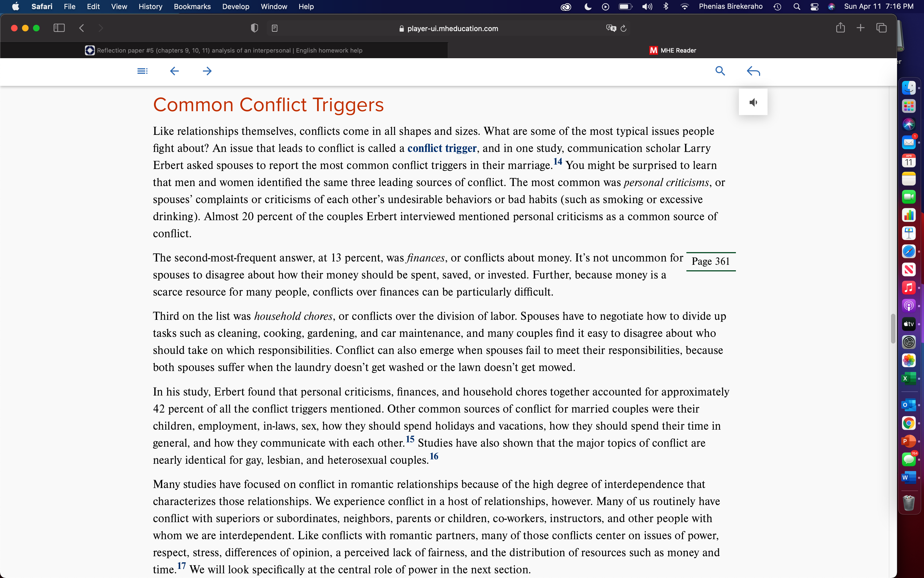The width and height of the screenshot is (924, 578).
Task: Click Safari back navigation chevron
Action: pyautogui.click(x=81, y=28)
